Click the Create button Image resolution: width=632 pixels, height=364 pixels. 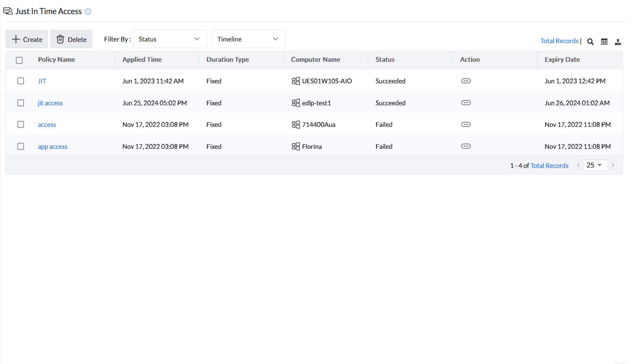pyautogui.click(x=26, y=39)
